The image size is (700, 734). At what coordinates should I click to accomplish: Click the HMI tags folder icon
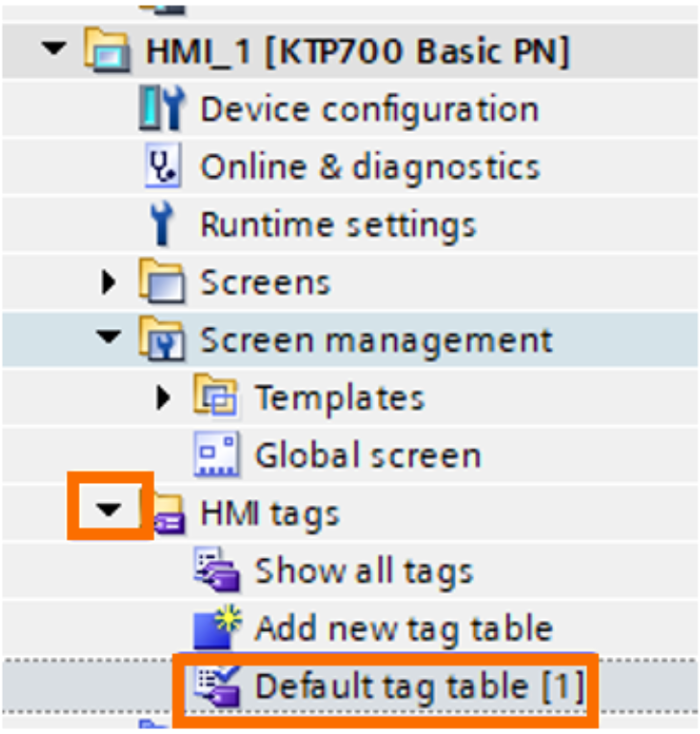(x=167, y=513)
